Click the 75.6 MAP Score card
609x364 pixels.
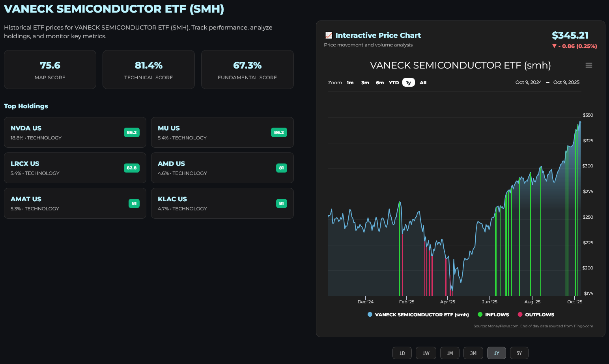(x=50, y=69)
